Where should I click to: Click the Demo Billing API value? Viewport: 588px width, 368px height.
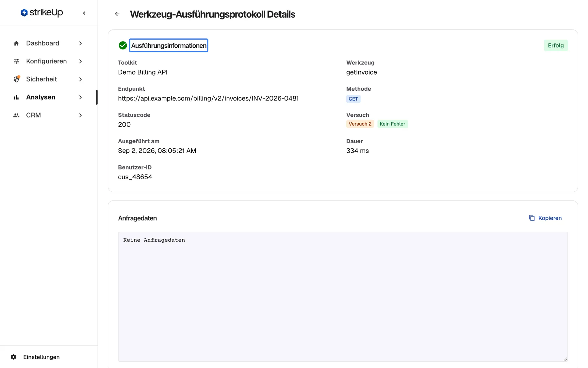click(143, 72)
